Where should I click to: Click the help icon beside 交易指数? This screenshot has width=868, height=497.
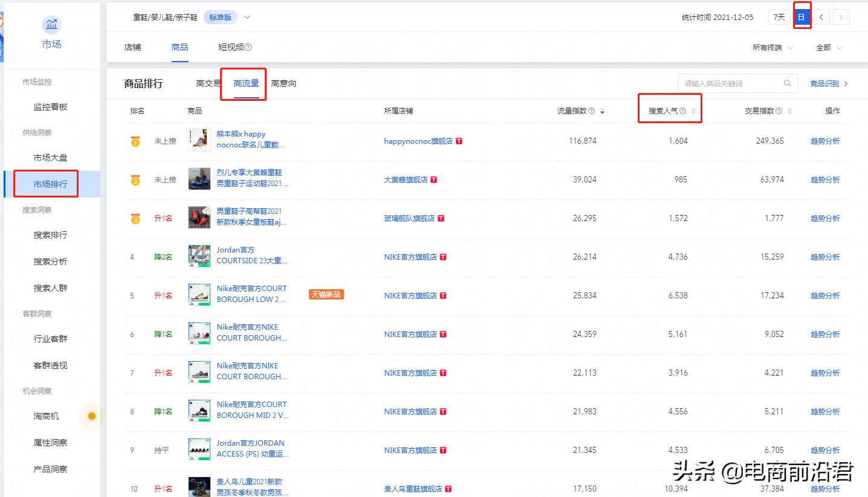click(779, 111)
